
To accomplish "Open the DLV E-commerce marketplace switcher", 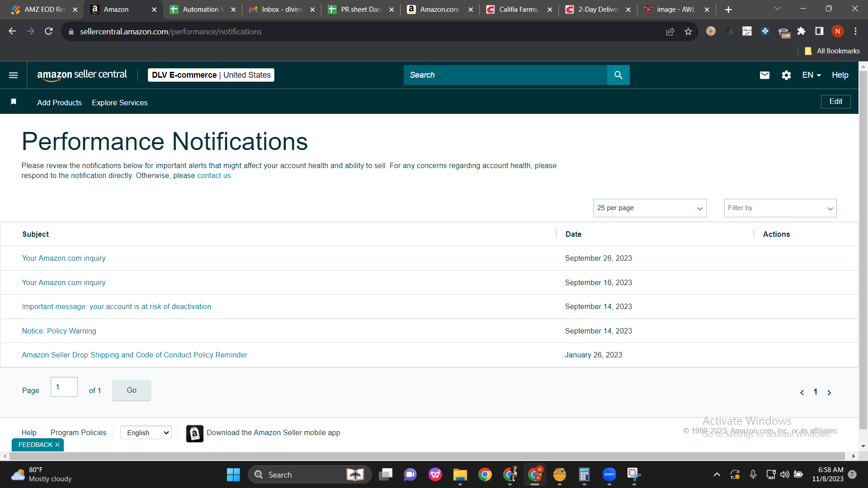I will (211, 75).
